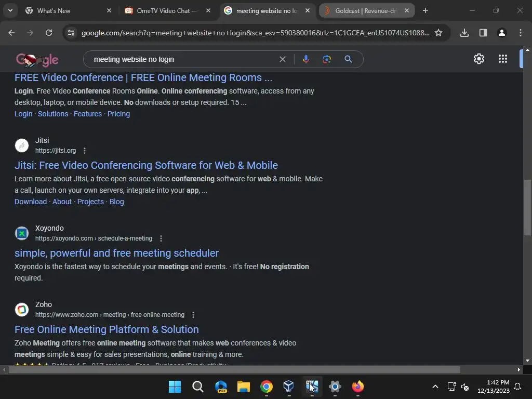
Task: Close the OmeTV Video Chat tab
Action: click(208, 10)
